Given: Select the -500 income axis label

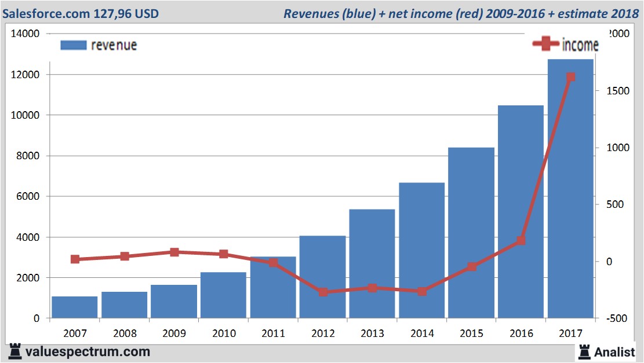Looking at the screenshot, I should click(617, 318).
